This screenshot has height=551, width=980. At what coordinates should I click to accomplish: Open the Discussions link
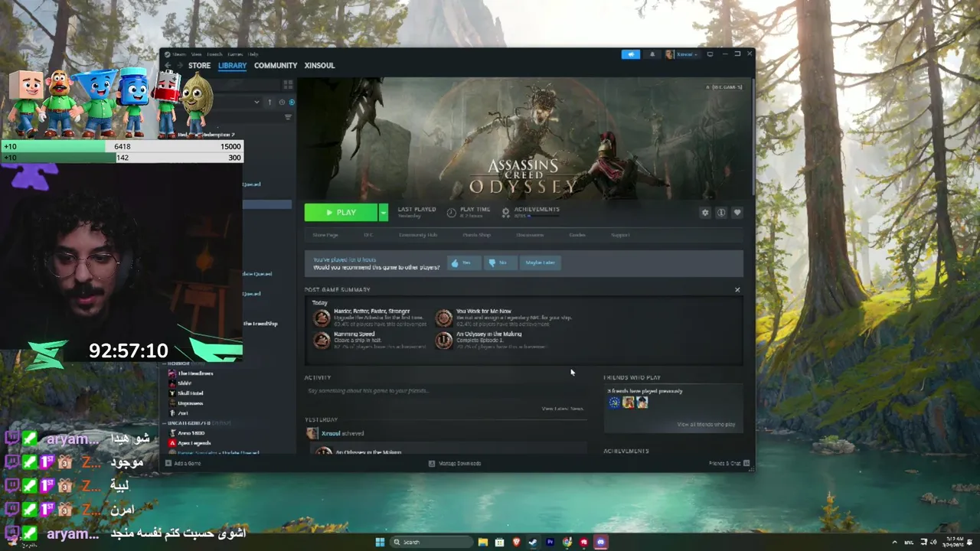click(530, 235)
